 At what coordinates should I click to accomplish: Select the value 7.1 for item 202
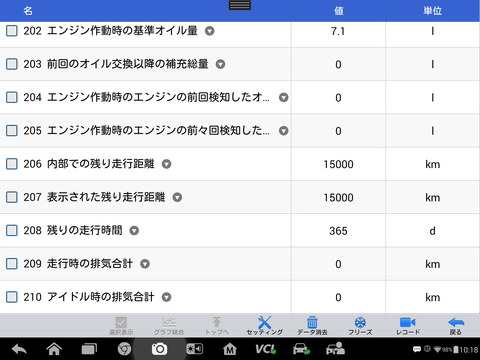338,31
